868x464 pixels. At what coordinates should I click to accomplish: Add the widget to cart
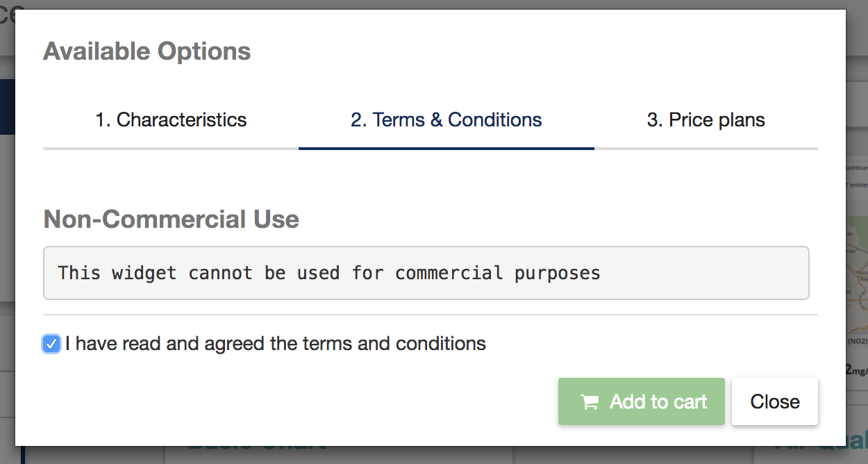(642, 401)
